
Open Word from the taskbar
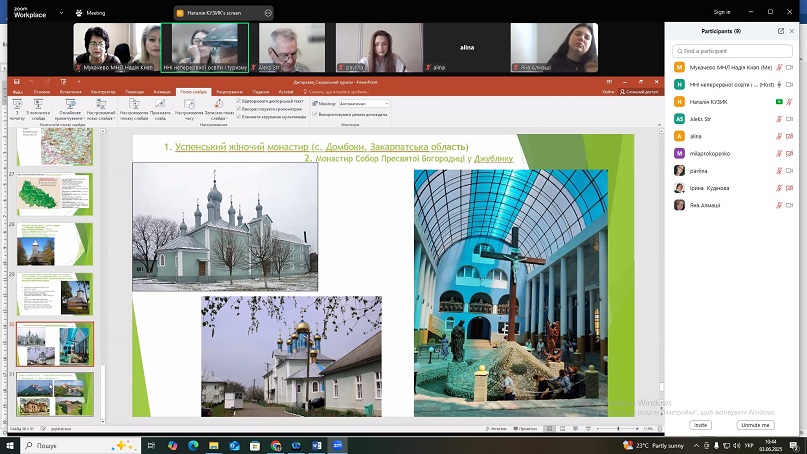(317, 445)
